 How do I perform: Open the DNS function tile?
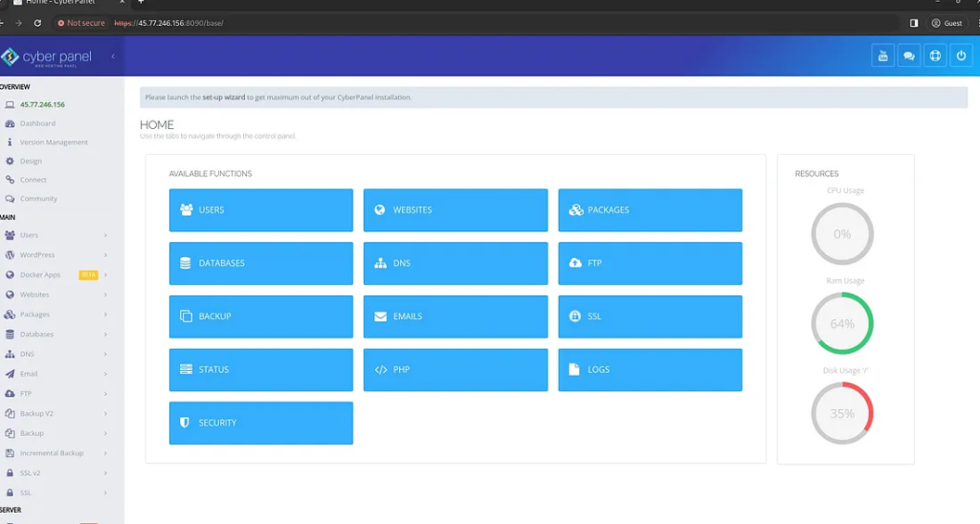[455, 263]
